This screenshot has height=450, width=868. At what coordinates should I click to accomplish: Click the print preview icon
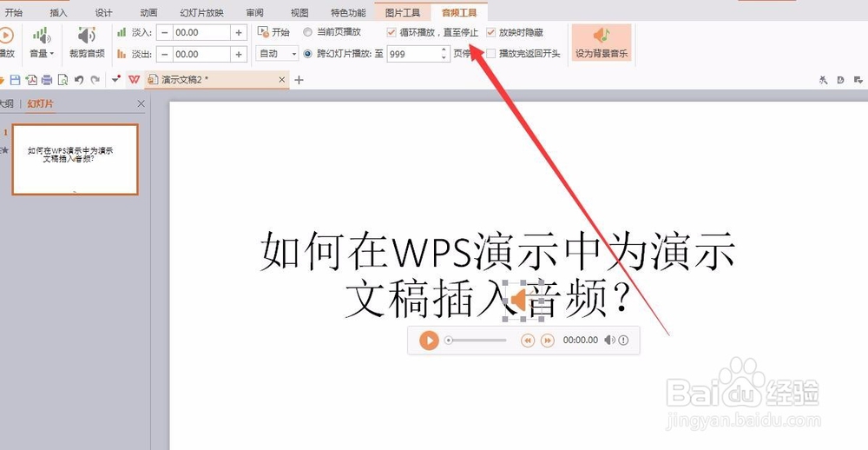point(63,80)
